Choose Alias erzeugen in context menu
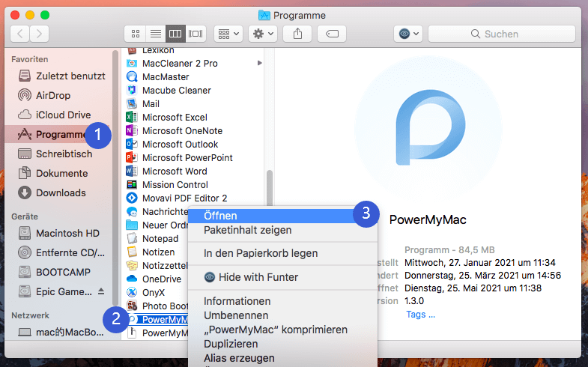The height and width of the screenshot is (367, 588). coord(282,358)
